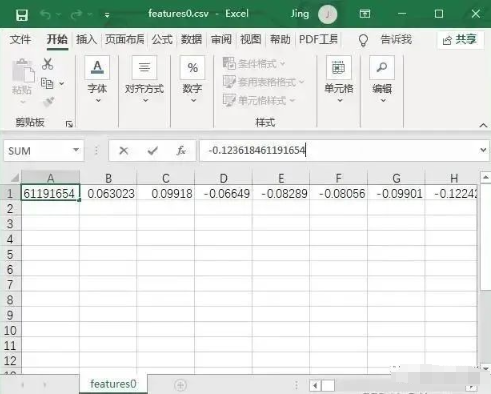Screen dimensions: 491x394
Task: Click the Name Box showing SUM
Action: pos(37,151)
